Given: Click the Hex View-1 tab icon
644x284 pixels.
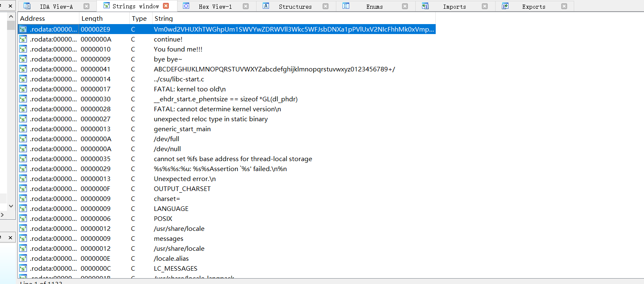Looking at the screenshot, I should click(x=186, y=6).
